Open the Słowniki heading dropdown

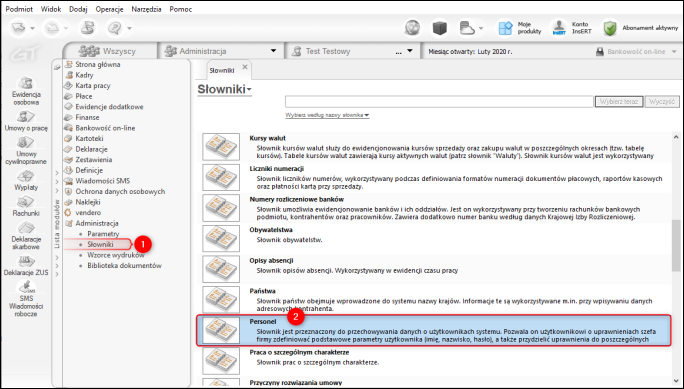[224, 89]
